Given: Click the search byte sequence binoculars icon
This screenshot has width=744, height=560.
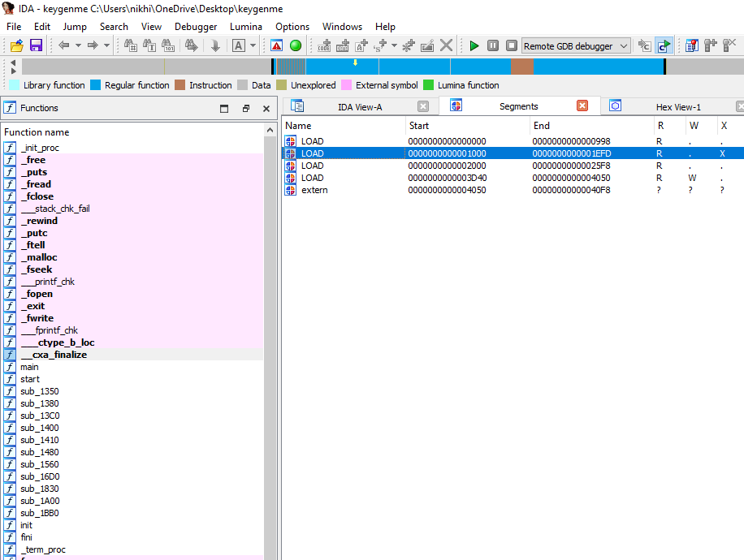Looking at the screenshot, I should tap(168, 45).
